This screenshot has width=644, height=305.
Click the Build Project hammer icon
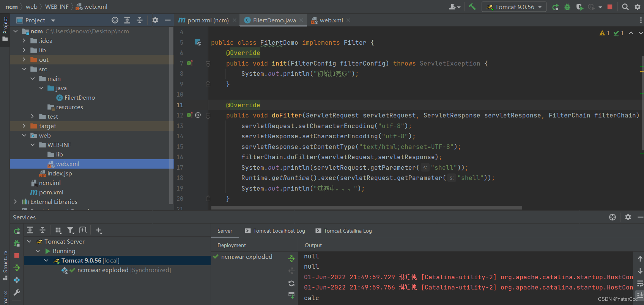472,7
